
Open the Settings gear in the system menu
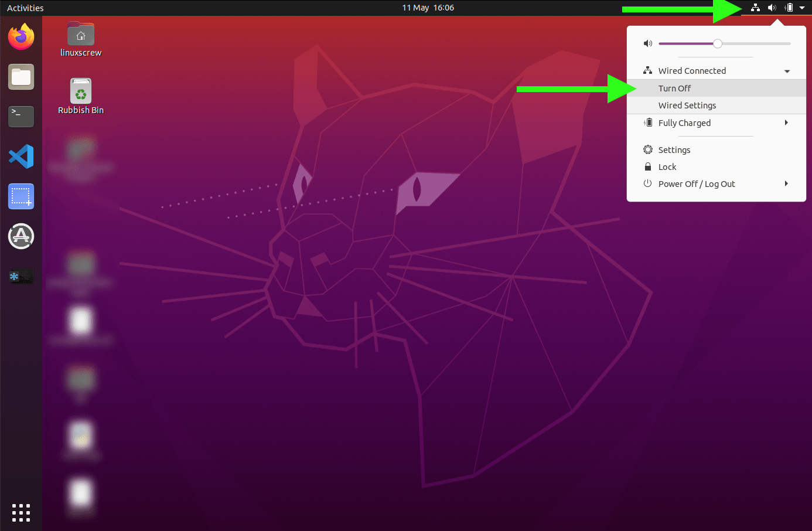pos(674,150)
